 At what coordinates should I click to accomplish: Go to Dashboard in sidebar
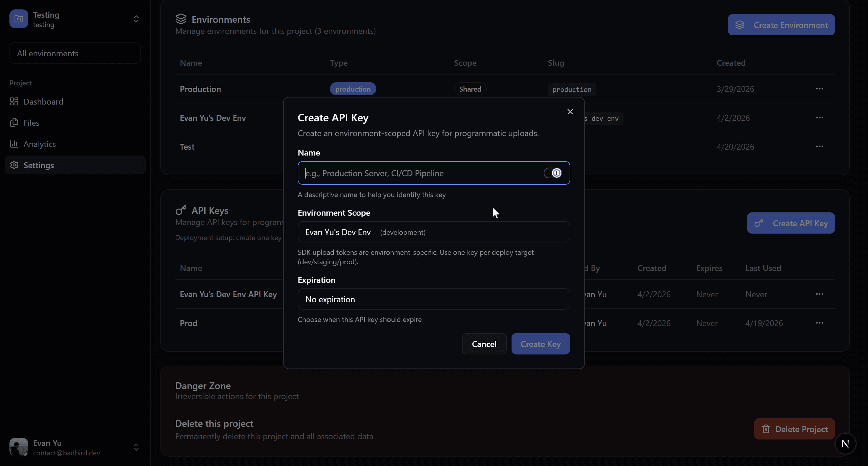[75, 102]
